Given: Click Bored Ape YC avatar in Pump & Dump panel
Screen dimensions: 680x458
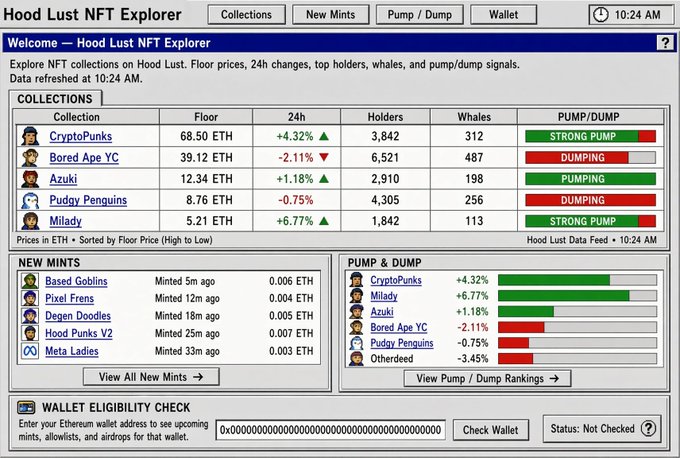Looking at the screenshot, I should [356, 327].
